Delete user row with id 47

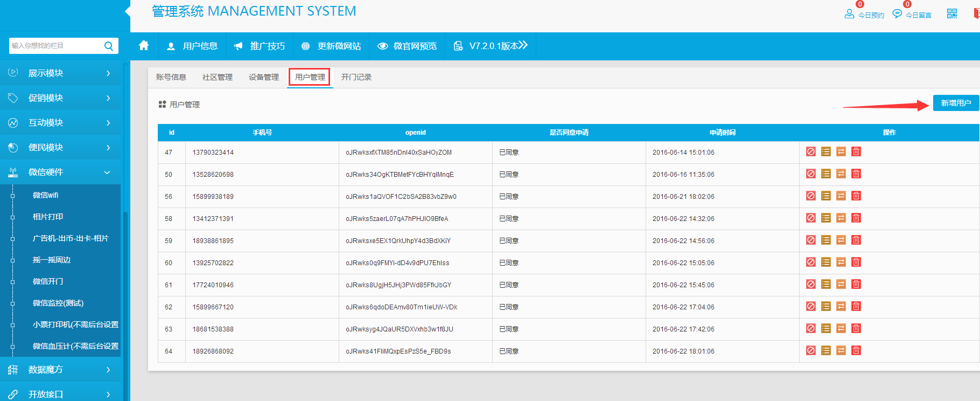click(x=856, y=151)
